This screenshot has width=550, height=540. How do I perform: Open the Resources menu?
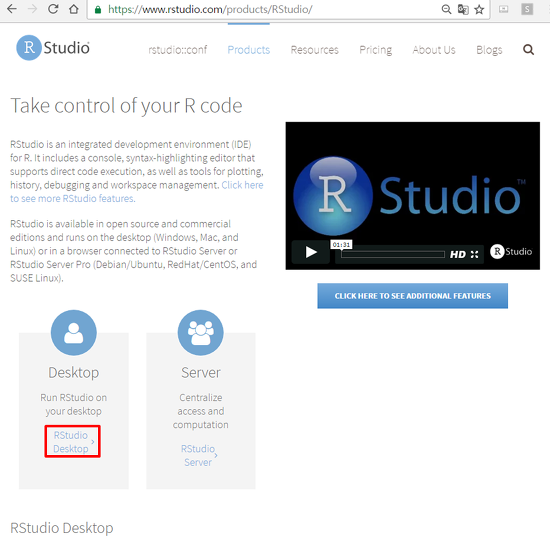click(315, 50)
